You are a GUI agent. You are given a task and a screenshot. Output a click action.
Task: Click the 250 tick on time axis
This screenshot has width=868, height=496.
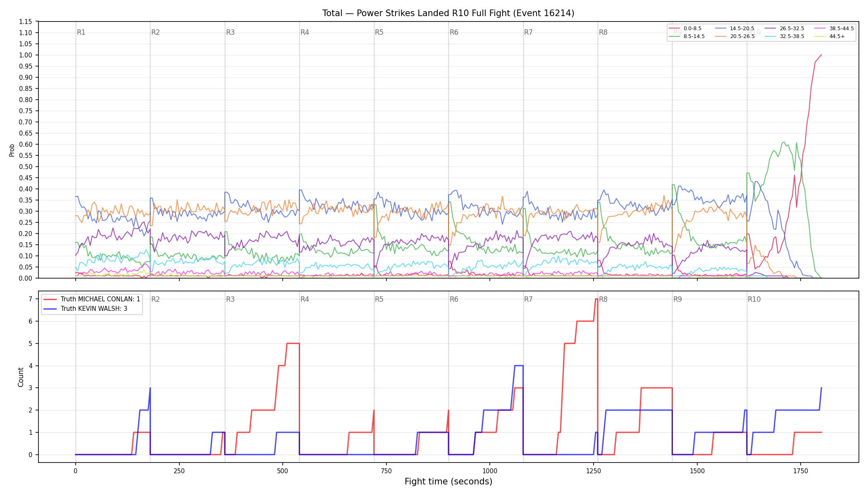tap(179, 471)
